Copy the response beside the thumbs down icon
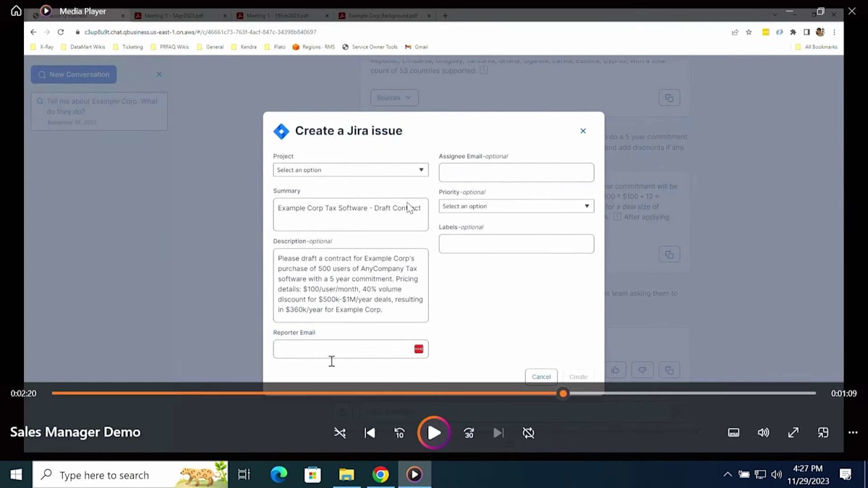 click(x=669, y=370)
